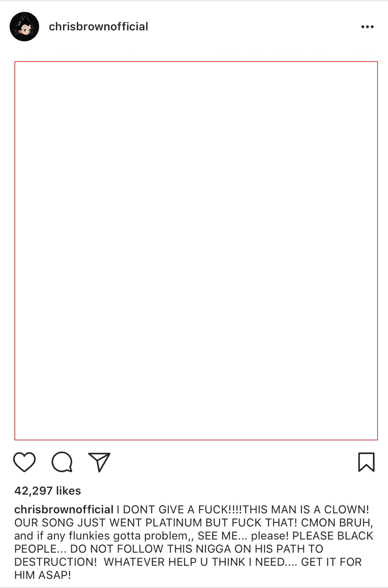Screen dimensions: 388x588
Task: Click the "likes" label under the icons
Action: (68, 491)
